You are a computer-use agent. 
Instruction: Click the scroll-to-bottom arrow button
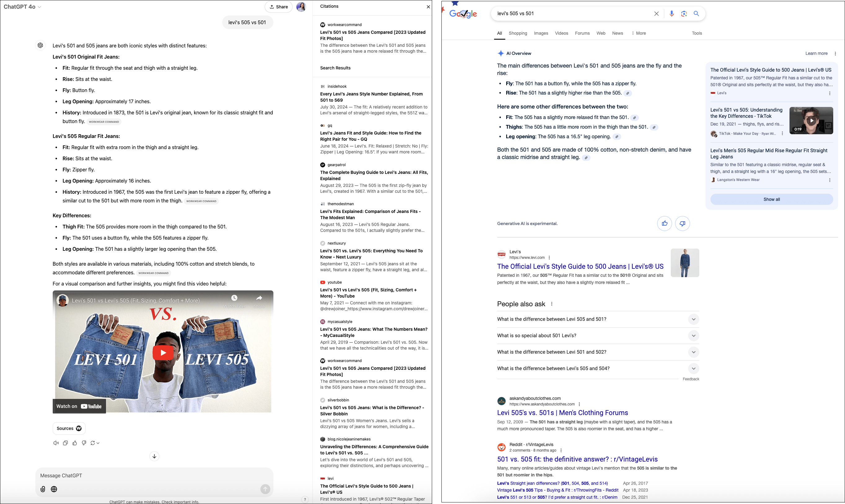(154, 456)
